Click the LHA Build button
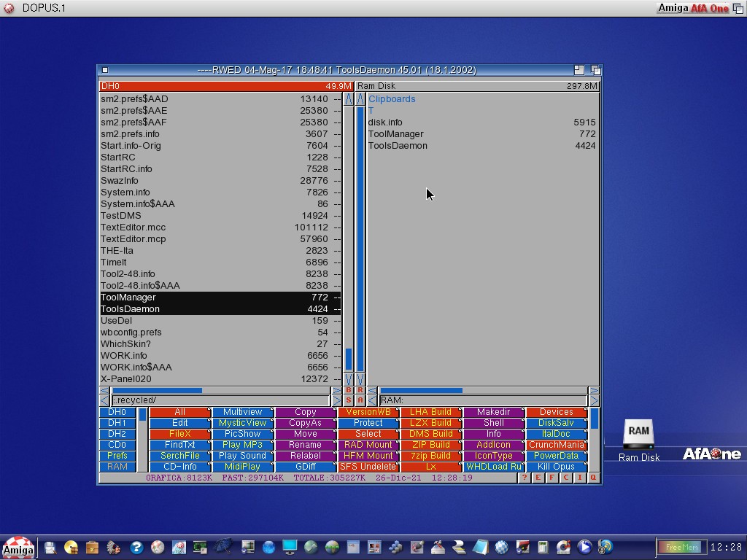This screenshot has height=560, width=747. pos(430,412)
